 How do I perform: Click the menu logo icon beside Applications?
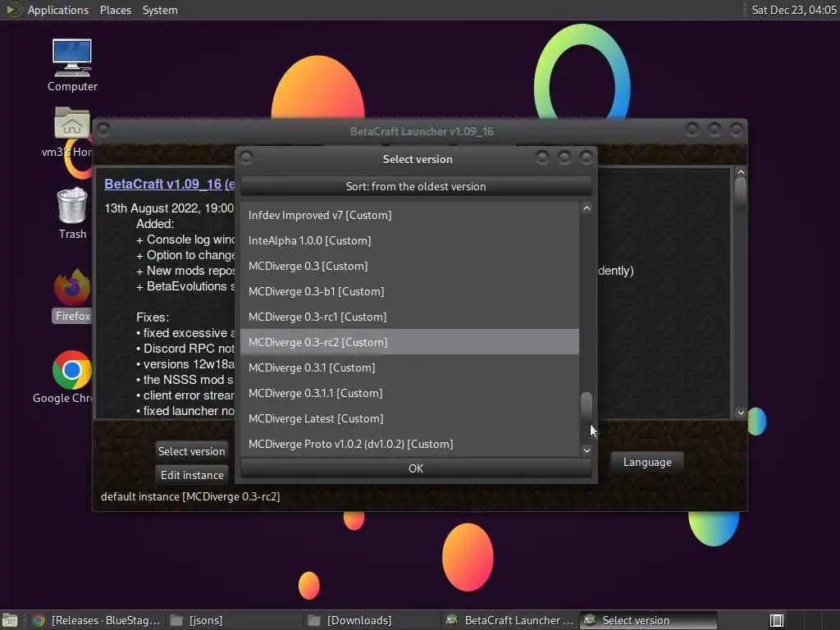tap(13, 10)
